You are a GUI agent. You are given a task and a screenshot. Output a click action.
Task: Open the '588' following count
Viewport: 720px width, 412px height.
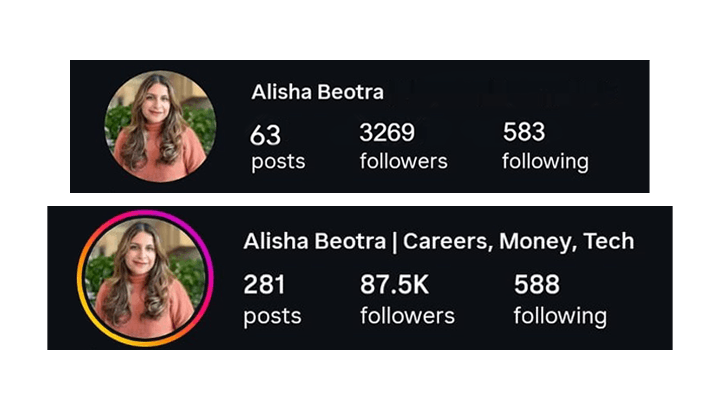coord(537,284)
